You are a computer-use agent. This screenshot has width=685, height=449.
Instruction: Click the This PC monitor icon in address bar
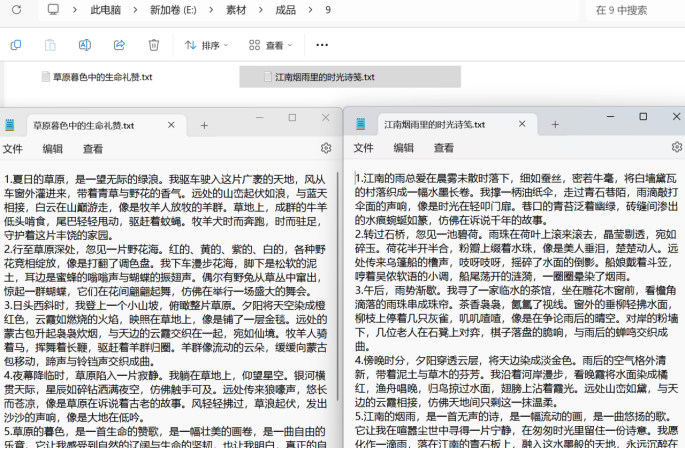coord(53,10)
